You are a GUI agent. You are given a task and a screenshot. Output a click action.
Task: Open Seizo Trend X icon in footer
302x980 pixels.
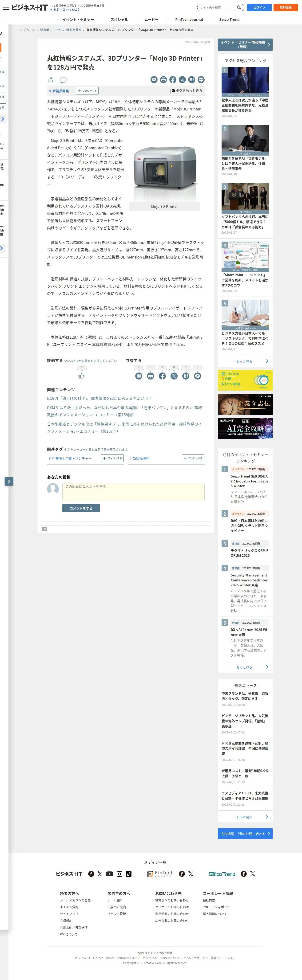pos(253,874)
